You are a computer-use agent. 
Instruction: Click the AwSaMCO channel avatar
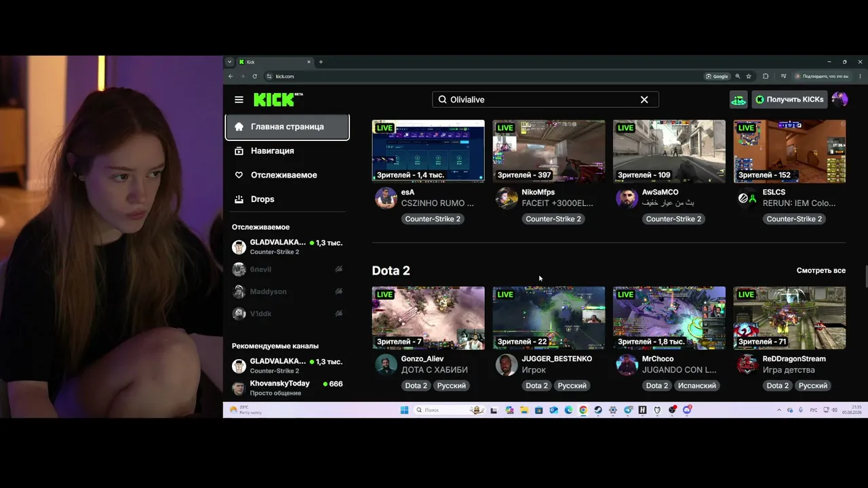coord(627,198)
